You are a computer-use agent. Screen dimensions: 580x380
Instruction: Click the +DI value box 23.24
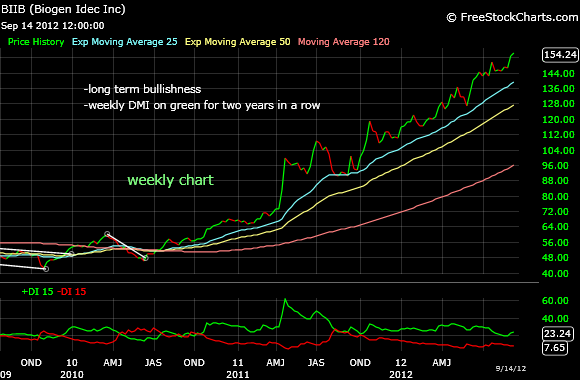(x=558, y=334)
